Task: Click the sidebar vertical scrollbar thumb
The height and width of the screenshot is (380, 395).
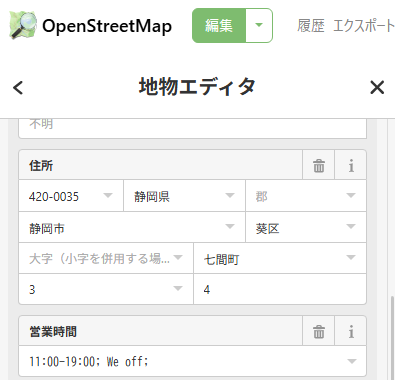Action: pos(392,337)
